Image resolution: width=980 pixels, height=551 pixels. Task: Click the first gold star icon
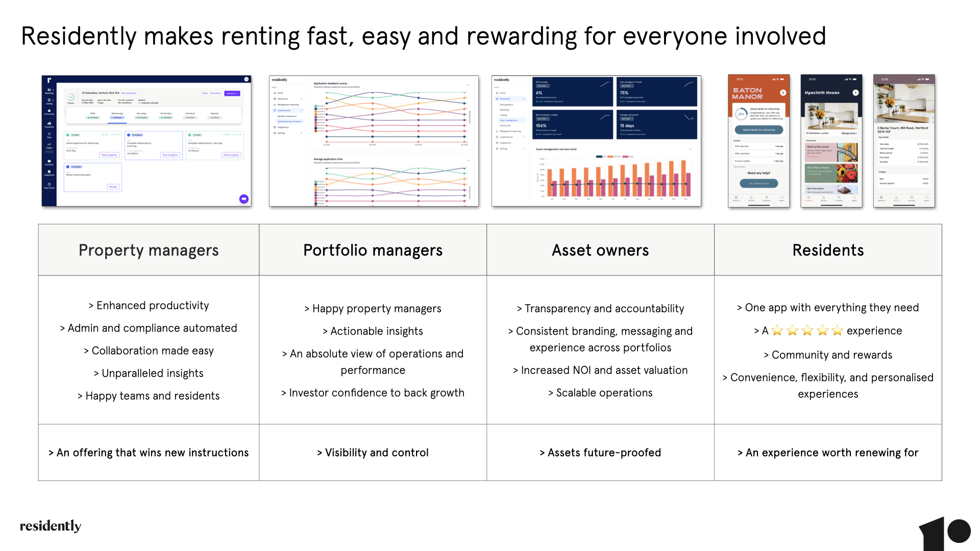(x=777, y=331)
